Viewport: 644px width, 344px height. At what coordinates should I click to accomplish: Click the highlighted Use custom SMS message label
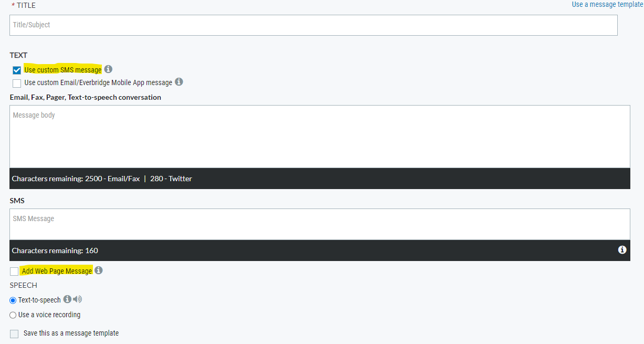tap(63, 70)
